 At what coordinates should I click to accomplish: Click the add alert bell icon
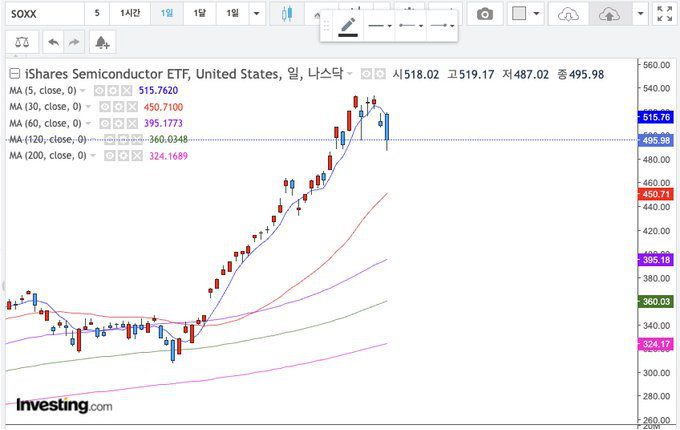coord(102,42)
